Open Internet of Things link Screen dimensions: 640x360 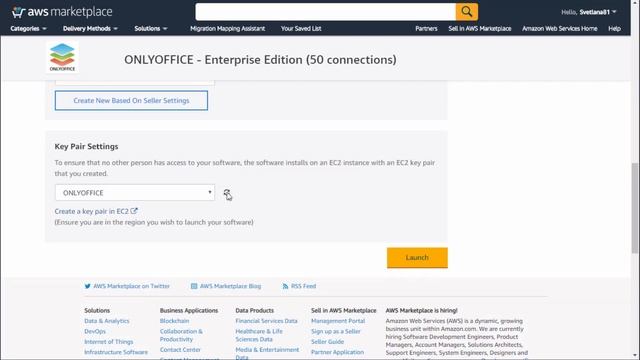point(109,342)
